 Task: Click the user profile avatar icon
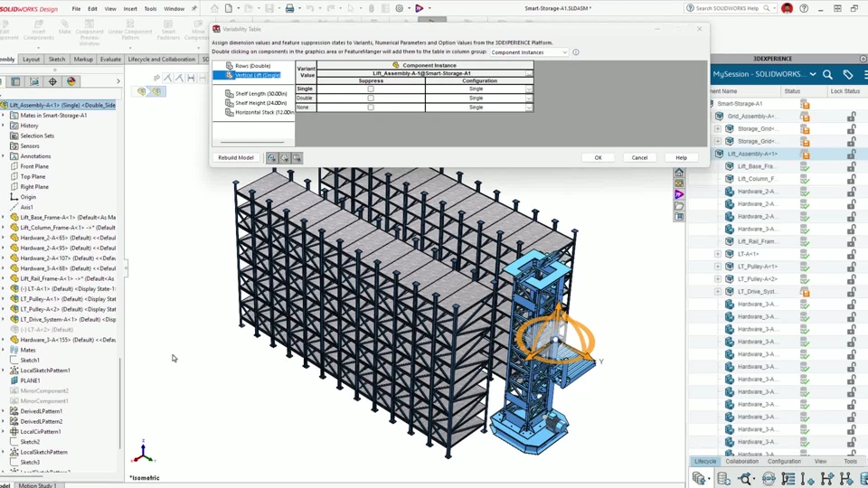787,8
